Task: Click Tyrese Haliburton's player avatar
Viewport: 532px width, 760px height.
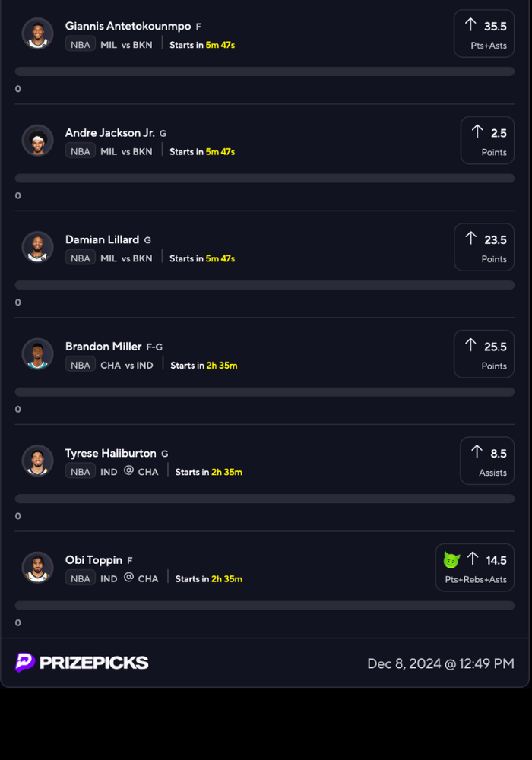Action: click(38, 461)
